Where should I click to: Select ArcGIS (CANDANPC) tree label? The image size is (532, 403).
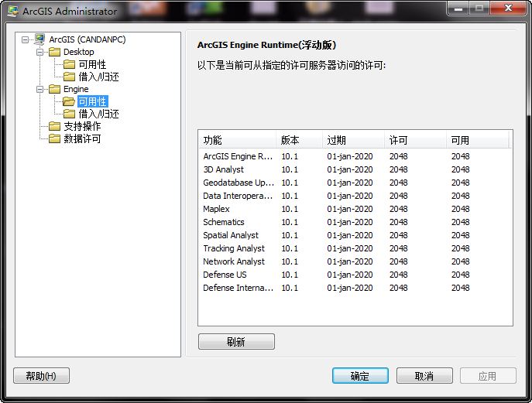[88, 39]
